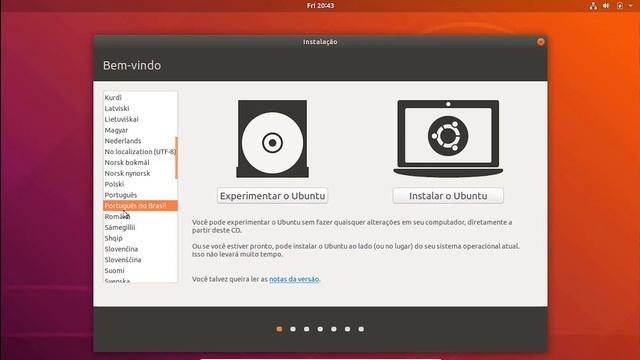Select Kurdî in language list

pyautogui.click(x=140, y=98)
